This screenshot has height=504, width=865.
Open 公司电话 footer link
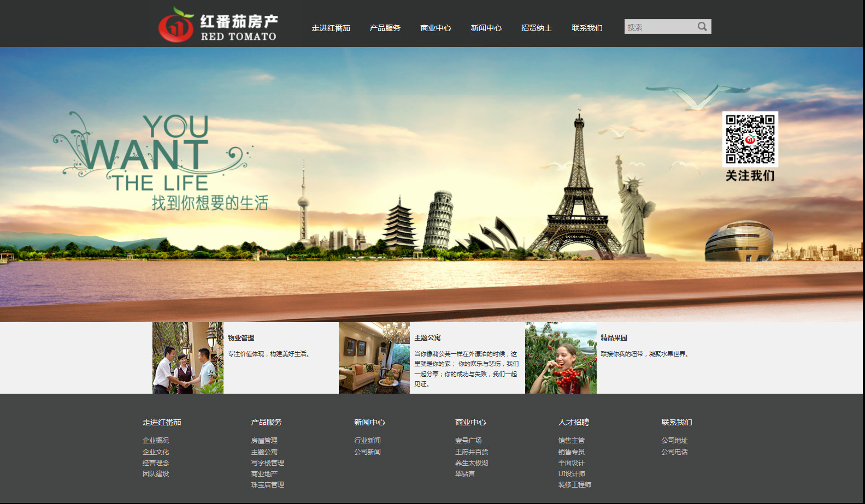tap(675, 452)
